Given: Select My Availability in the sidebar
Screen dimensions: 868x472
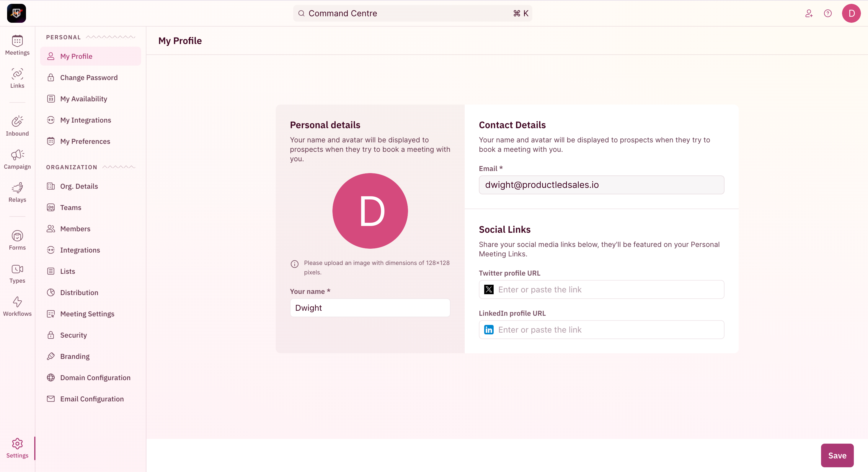Looking at the screenshot, I should coord(84,99).
